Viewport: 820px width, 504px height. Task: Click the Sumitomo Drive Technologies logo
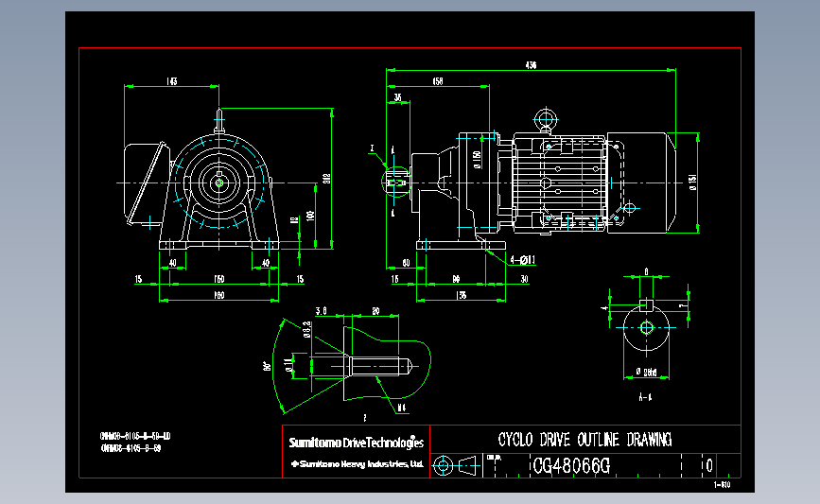[357, 443]
